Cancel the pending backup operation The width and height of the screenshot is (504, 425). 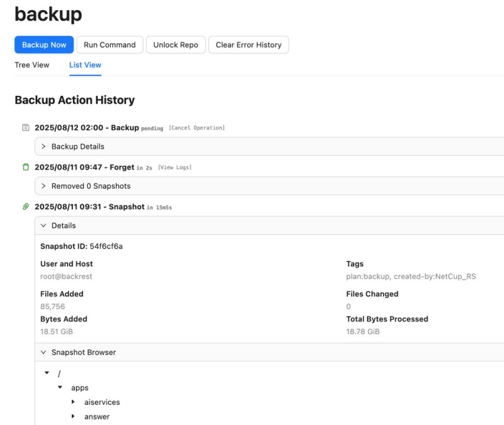(197, 128)
